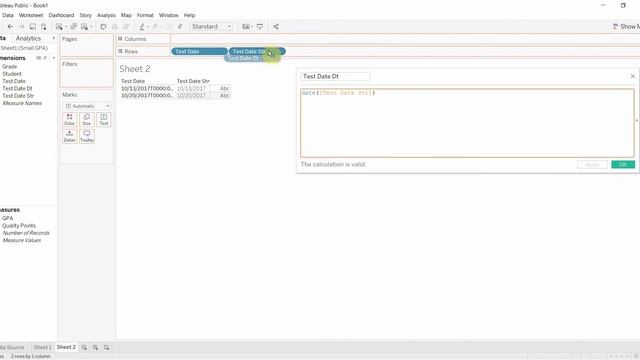Select the Test Date pill on Rows
Image resolution: width=640 pixels, height=360 pixels.
pyautogui.click(x=200, y=51)
